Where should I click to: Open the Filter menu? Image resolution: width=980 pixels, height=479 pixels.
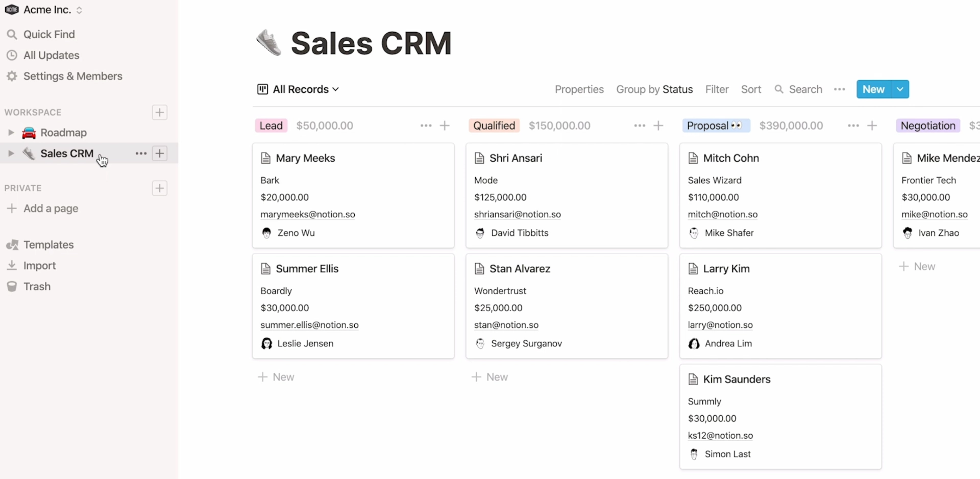pyautogui.click(x=717, y=89)
